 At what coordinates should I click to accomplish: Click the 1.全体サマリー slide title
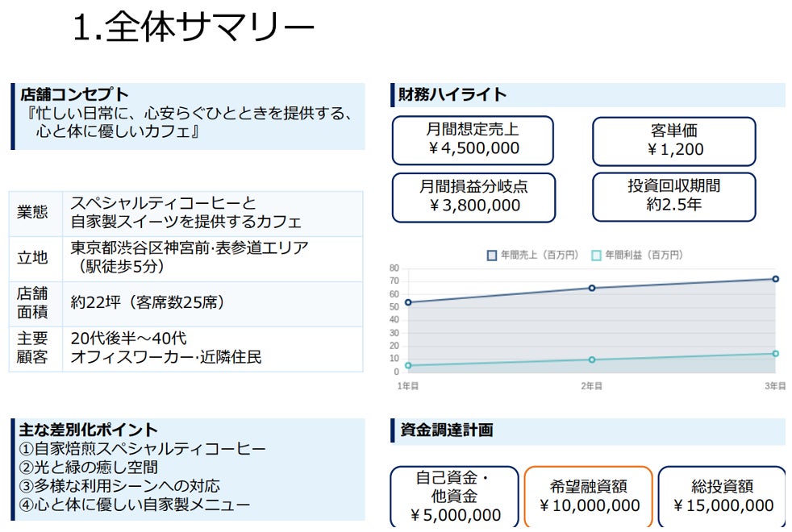pyautogui.click(x=194, y=24)
